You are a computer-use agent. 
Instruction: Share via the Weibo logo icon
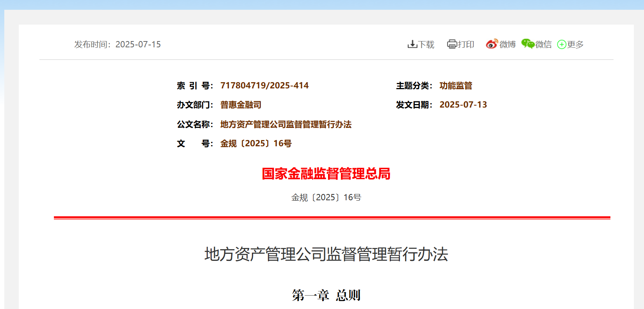[x=492, y=44]
